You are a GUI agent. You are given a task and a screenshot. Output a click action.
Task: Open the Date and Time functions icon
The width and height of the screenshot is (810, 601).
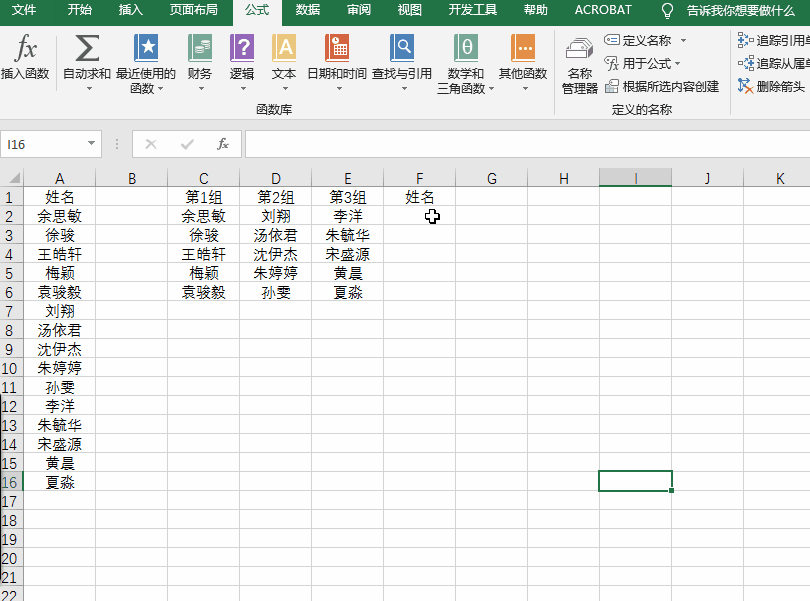(x=337, y=48)
